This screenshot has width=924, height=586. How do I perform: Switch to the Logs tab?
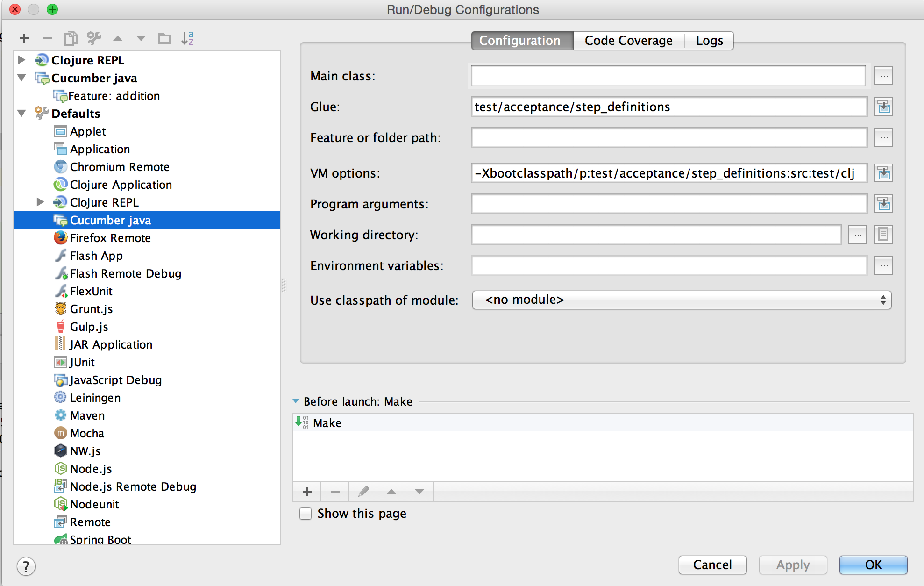coord(709,40)
